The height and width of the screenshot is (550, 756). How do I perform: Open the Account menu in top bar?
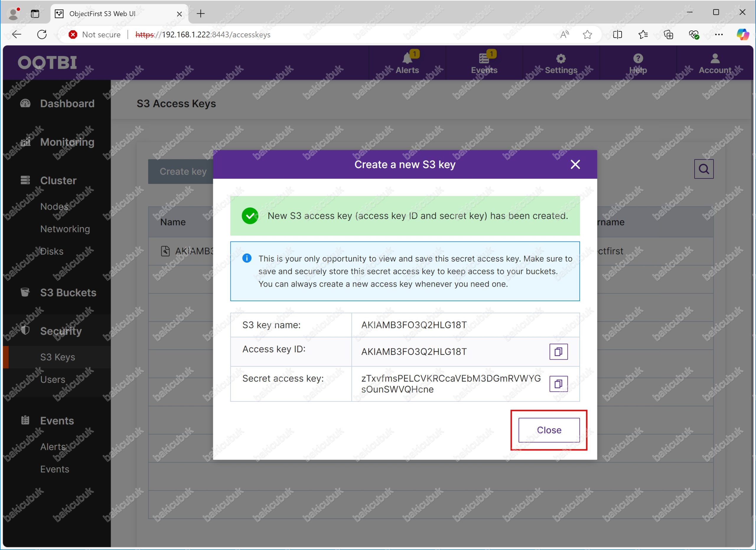pos(715,63)
